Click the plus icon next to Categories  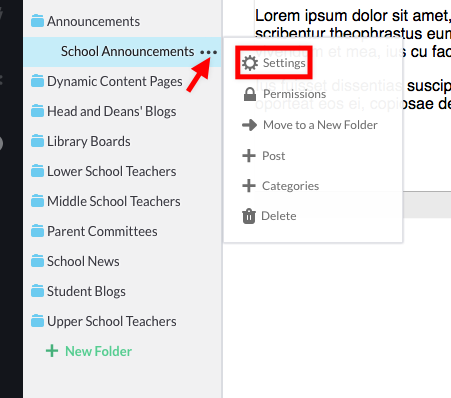tap(249, 186)
